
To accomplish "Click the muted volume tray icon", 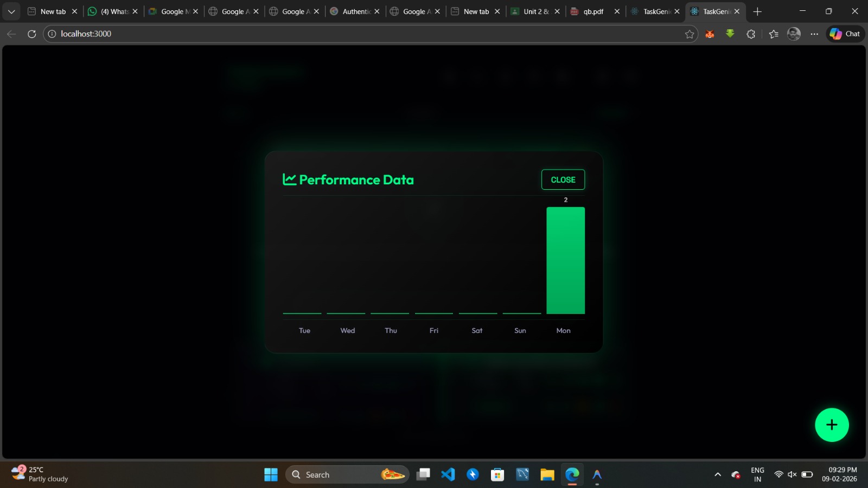I will (x=792, y=474).
